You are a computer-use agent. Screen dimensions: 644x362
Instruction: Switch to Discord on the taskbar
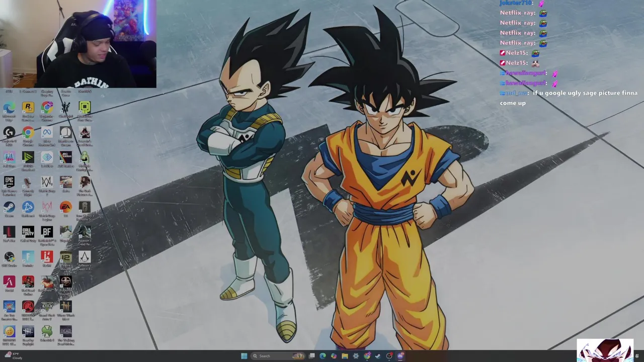400,356
